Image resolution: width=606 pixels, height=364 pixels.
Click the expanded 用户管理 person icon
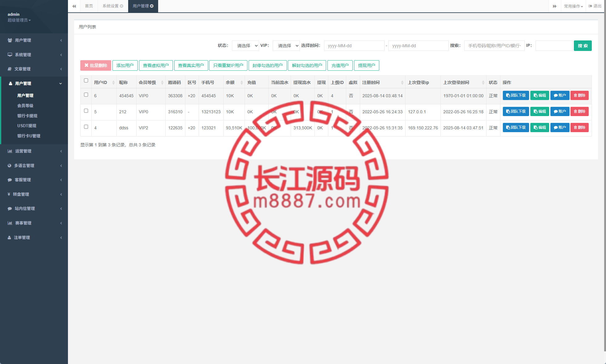[x=11, y=83]
